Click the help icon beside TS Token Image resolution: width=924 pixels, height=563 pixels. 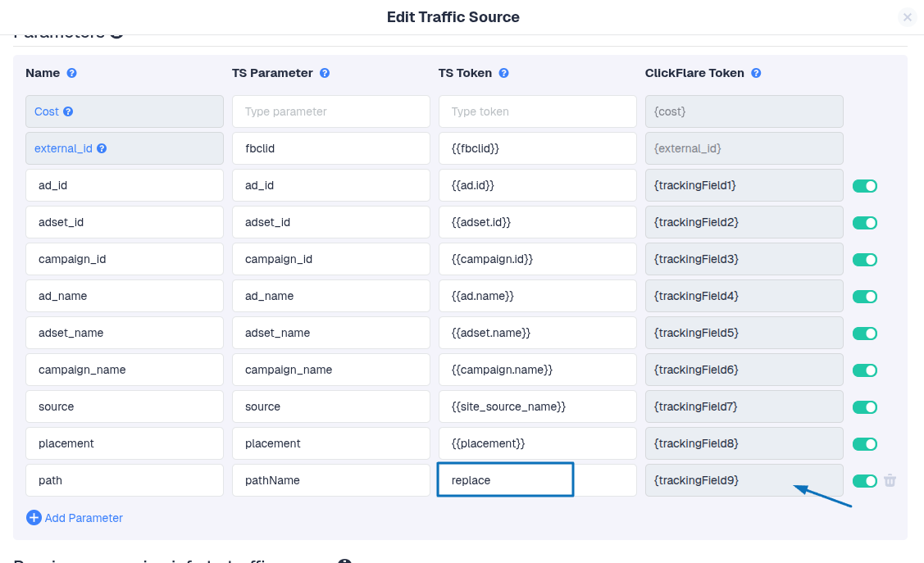pos(503,73)
